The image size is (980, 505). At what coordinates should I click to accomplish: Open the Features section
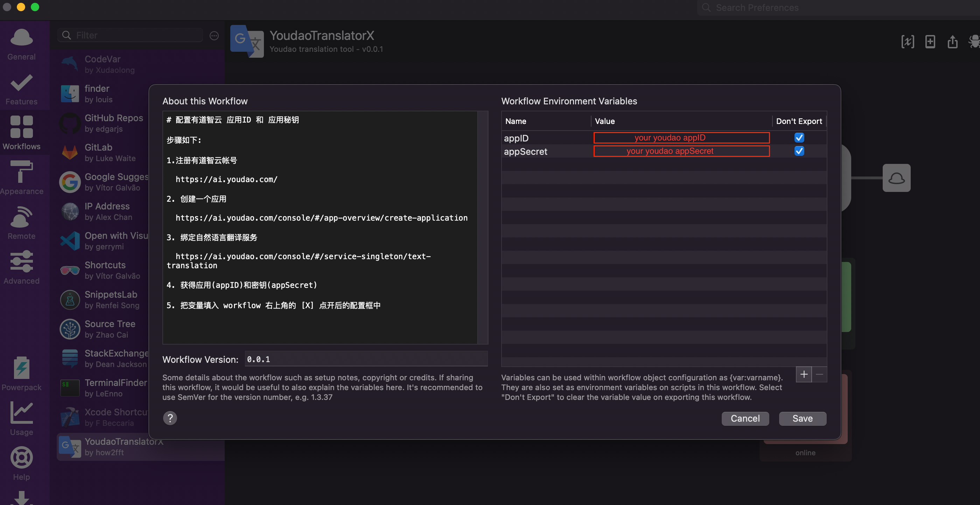click(21, 89)
